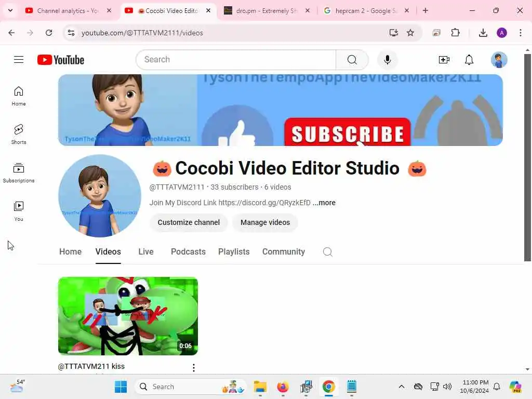Install app icon in address bar
Screen dimensions: 532x399
point(394,33)
